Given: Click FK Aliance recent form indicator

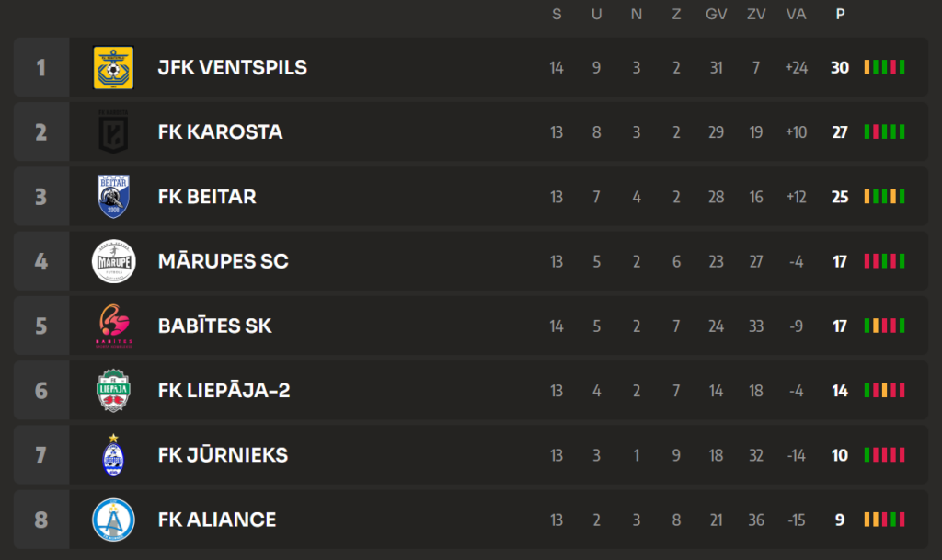Looking at the screenshot, I should [884, 520].
